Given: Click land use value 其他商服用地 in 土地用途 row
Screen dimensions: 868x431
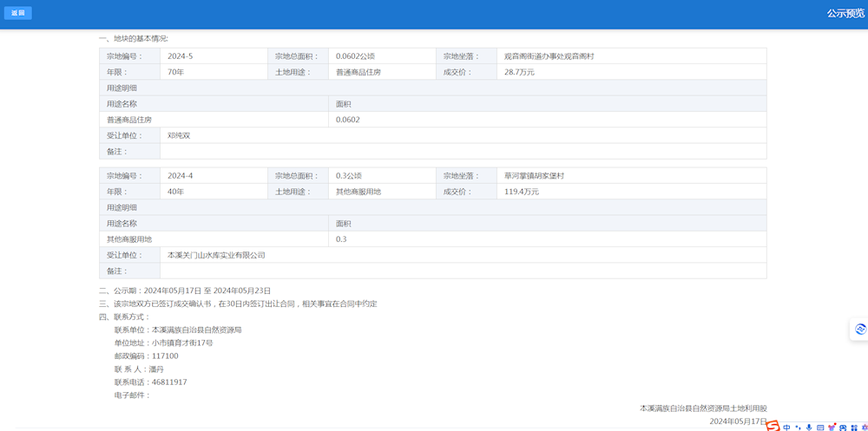Looking at the screenshot, I should point(358,192).
